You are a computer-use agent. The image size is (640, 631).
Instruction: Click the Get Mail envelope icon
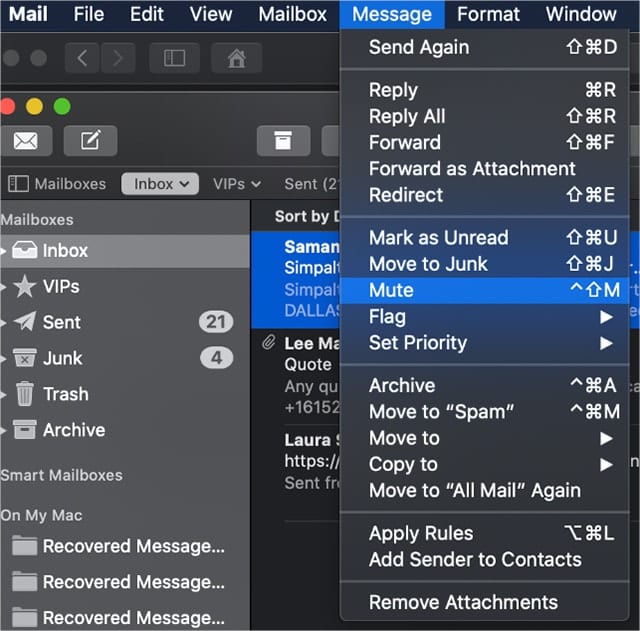coord(25,141)
